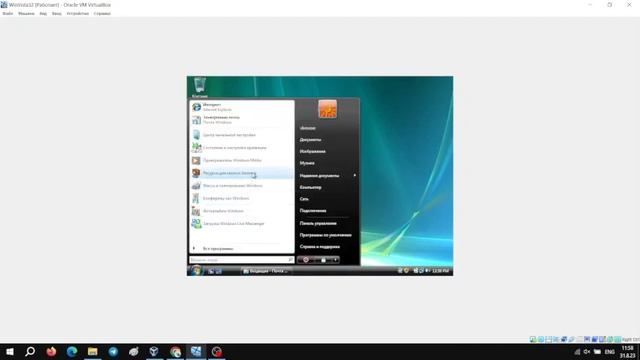Screen dimensions: 640x360
Task: Click the VirtualBox hard disk activity indicator
Action: point(533,340)
